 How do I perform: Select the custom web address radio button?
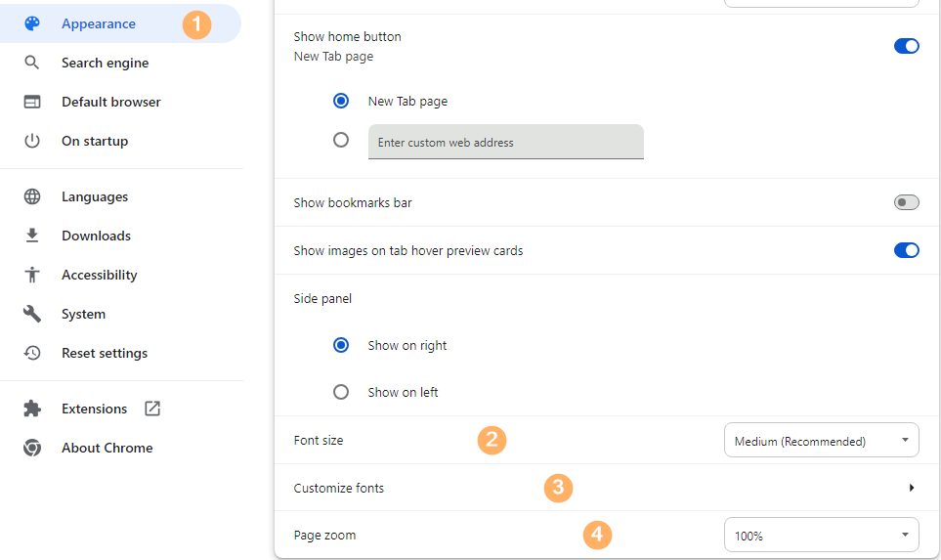[x=341, y=140]
